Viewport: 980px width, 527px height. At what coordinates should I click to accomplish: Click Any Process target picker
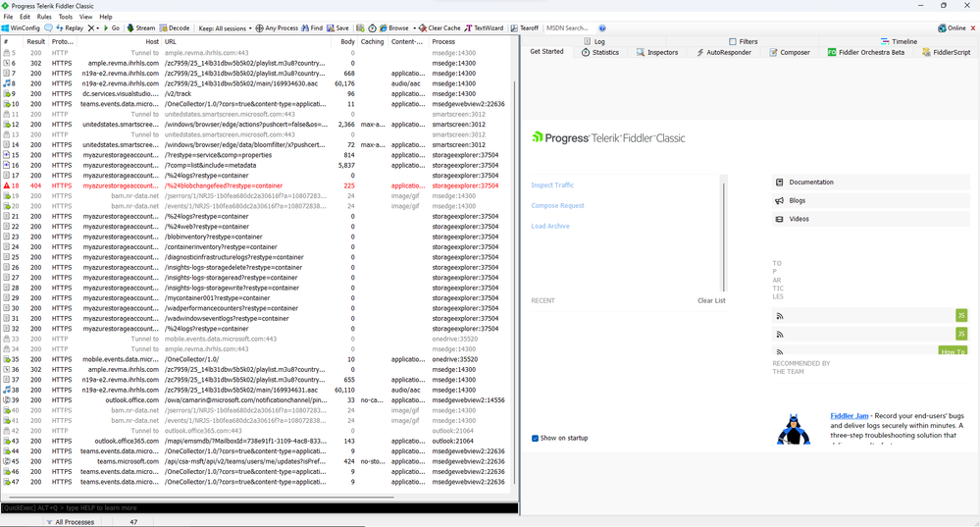click(277, 28)
